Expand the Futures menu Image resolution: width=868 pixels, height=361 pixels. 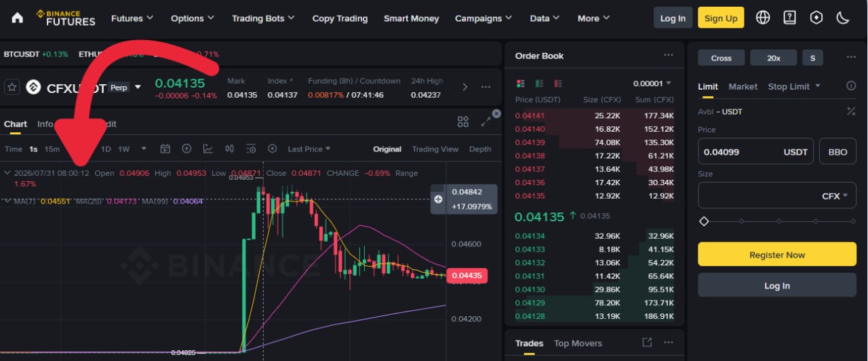132,18
